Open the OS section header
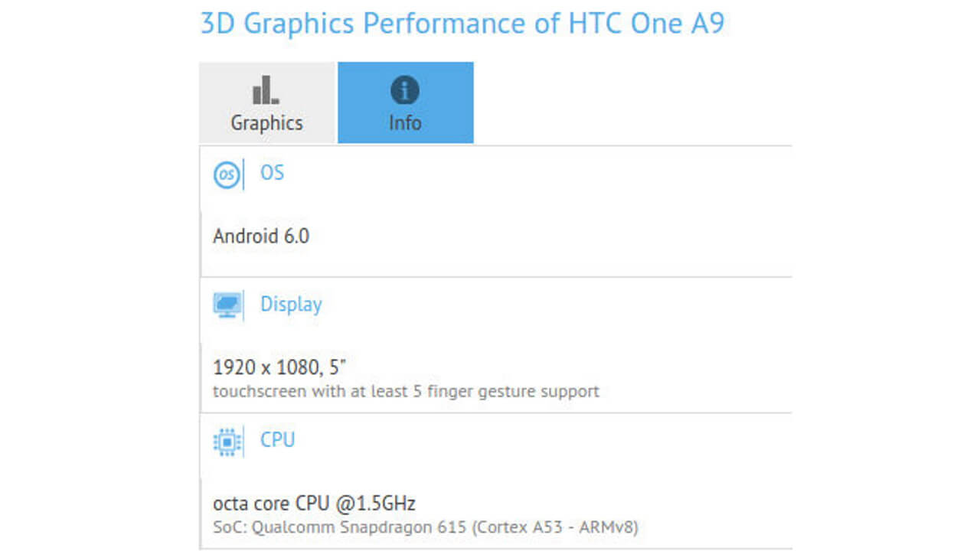 [x=271, y=174]
